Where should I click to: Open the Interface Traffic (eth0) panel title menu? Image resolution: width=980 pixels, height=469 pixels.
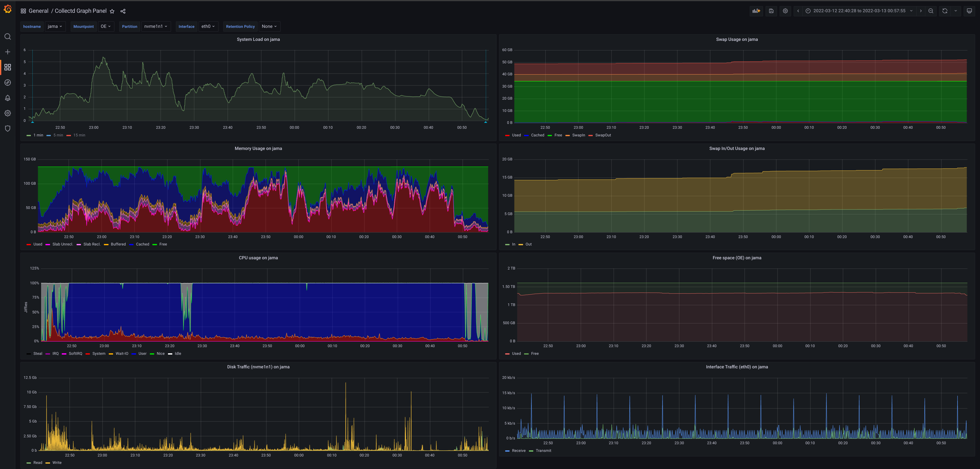(x=736, y=367)
